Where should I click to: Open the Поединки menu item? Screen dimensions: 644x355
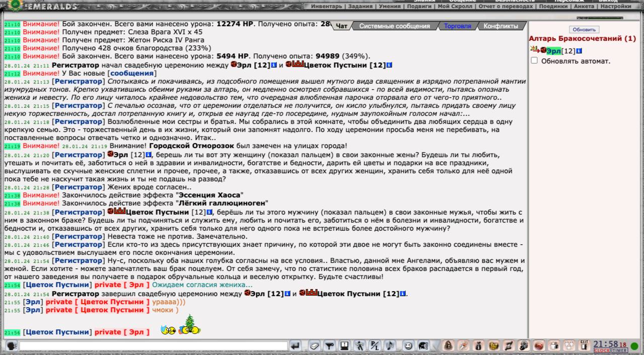point(554,7)
